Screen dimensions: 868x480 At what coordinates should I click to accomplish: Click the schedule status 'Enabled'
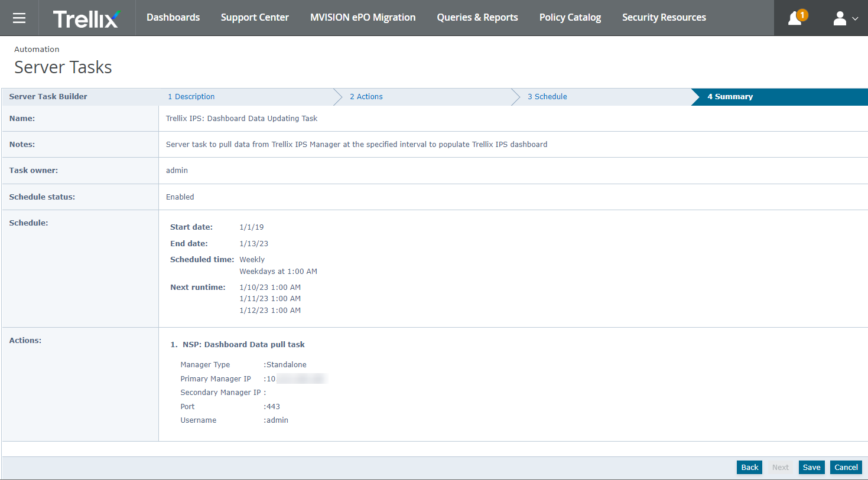180,197
